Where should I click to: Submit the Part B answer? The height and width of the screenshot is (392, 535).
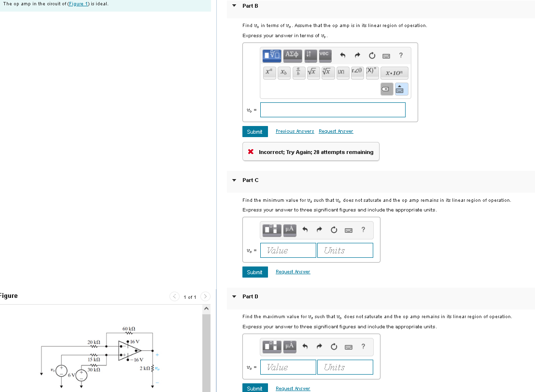click(255, 132)
